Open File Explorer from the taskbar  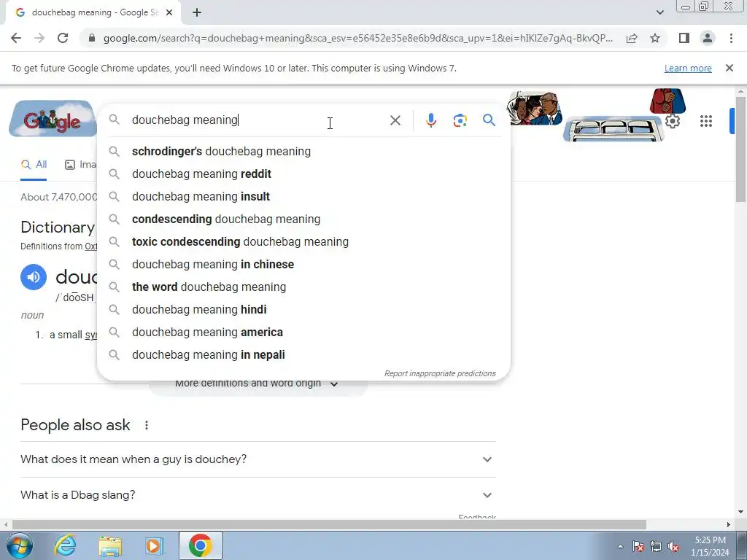click(x=110, y=545)
